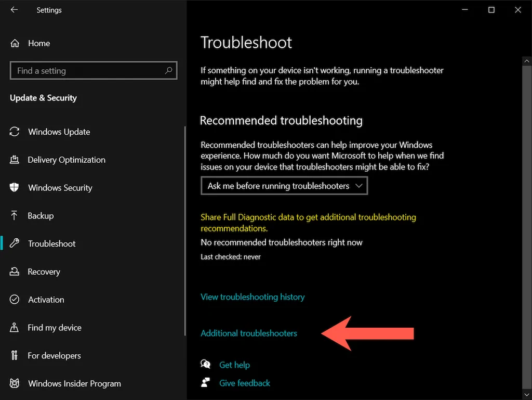Click the Backup upload arrow icon
Viewport: 532px width, 400px height.
coord(15,216)
